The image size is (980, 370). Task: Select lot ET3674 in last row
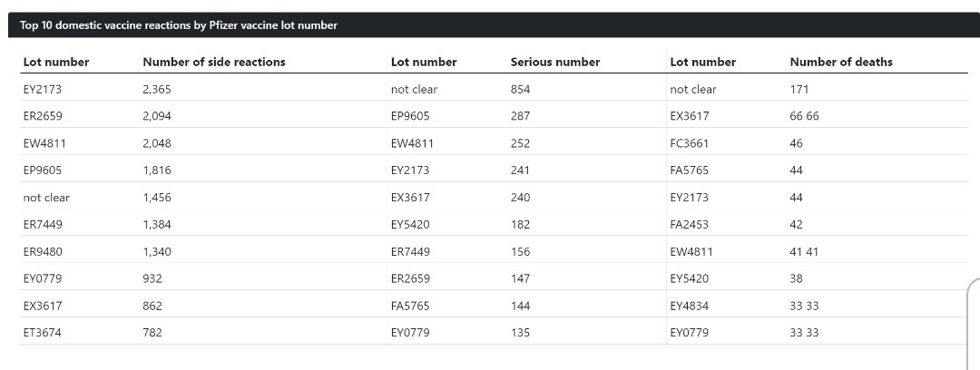43,333
